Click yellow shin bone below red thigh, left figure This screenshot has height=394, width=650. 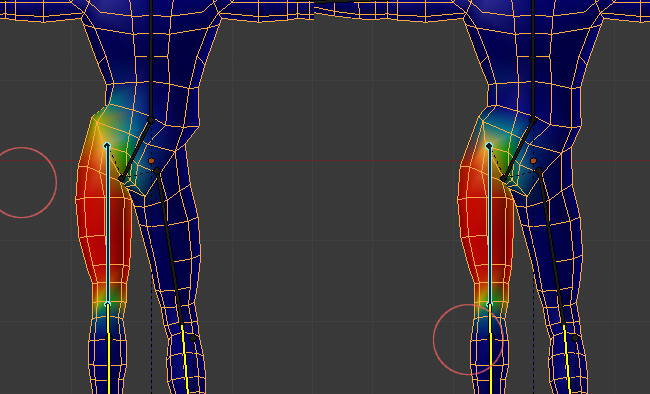(109, 348)
